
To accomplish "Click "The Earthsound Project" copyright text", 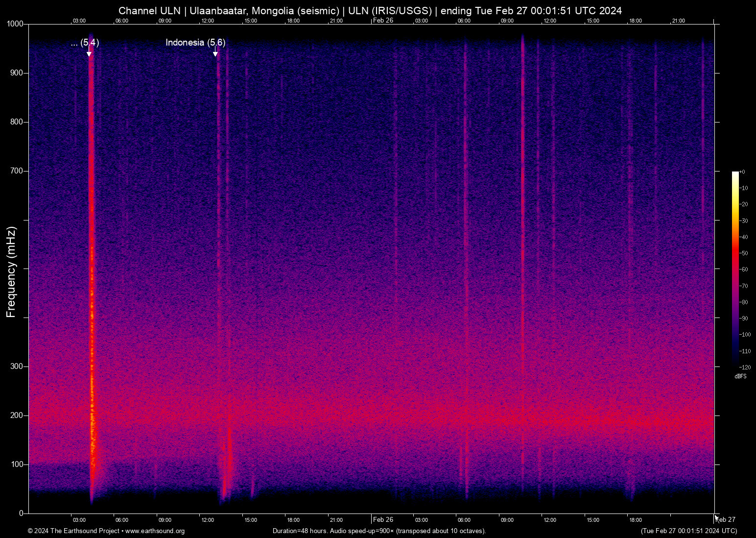I will 85,531.
